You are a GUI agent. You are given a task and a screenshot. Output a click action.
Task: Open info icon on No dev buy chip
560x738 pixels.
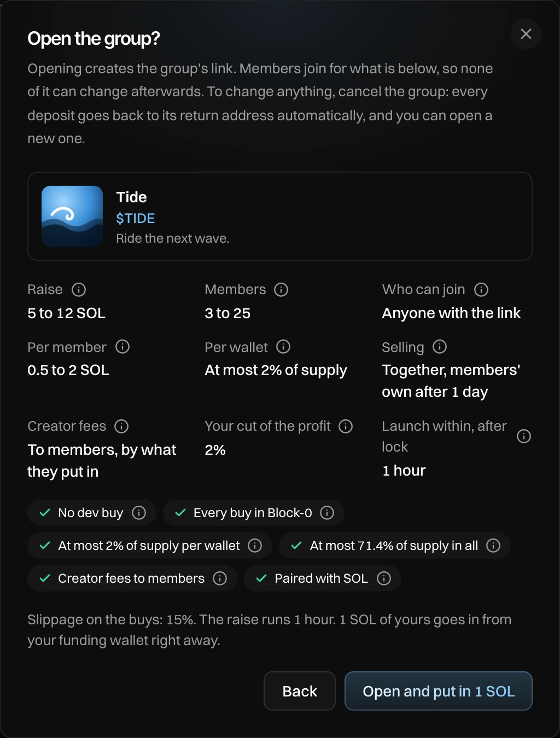point(139,513)
